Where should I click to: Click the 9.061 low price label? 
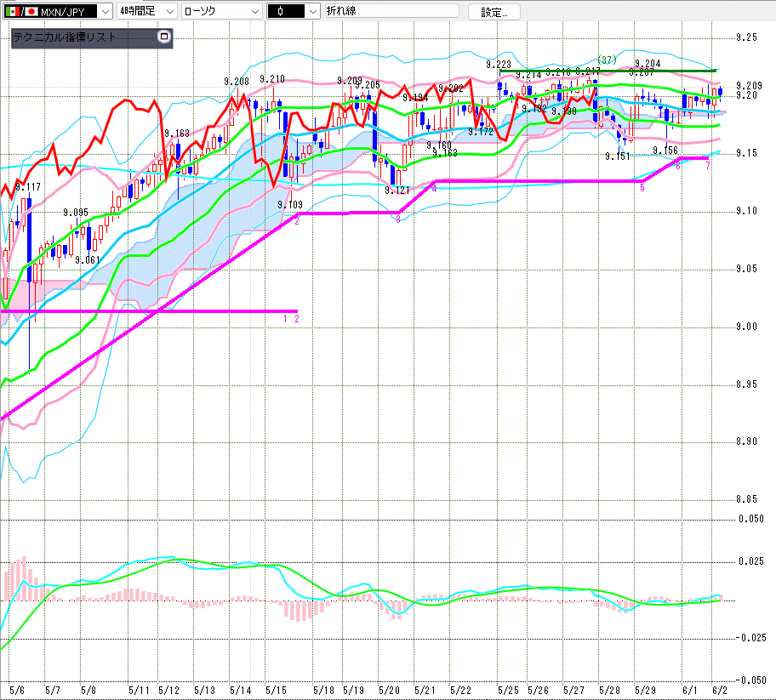tap(87, 259)
